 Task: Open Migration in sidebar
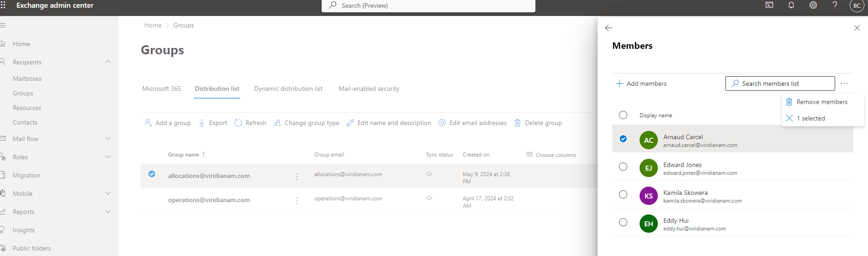pyautogui.click(x=26, y=175)
